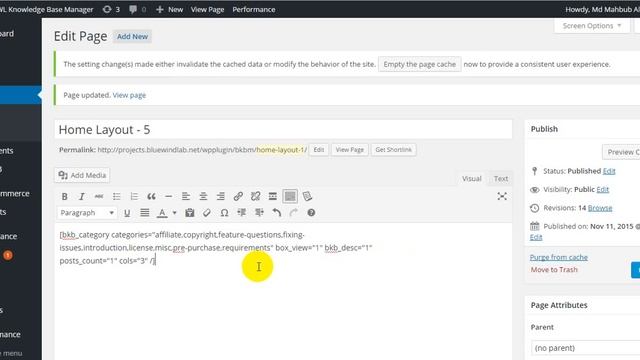Click the Add Media button
The height and width of the screenshot is (360, 640).
(x=82, y=175)
